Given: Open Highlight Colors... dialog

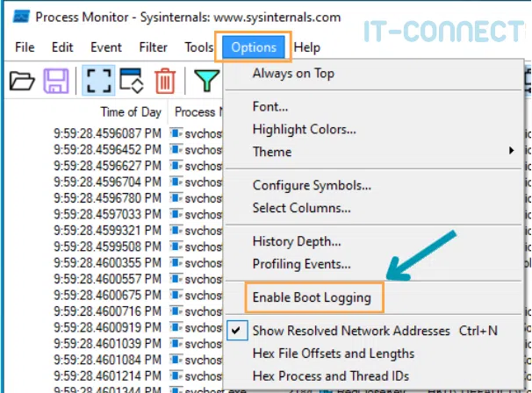Looking at the screenshot, I should [373, 129].
